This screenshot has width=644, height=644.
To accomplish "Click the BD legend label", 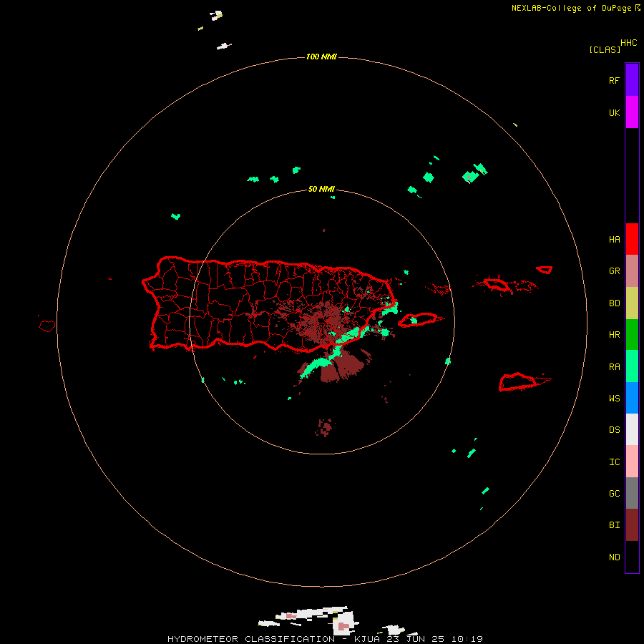I will point(614,303).
